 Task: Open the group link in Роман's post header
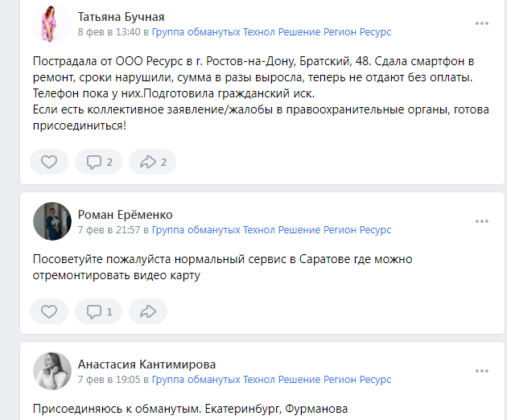click(x=271, y=230)
